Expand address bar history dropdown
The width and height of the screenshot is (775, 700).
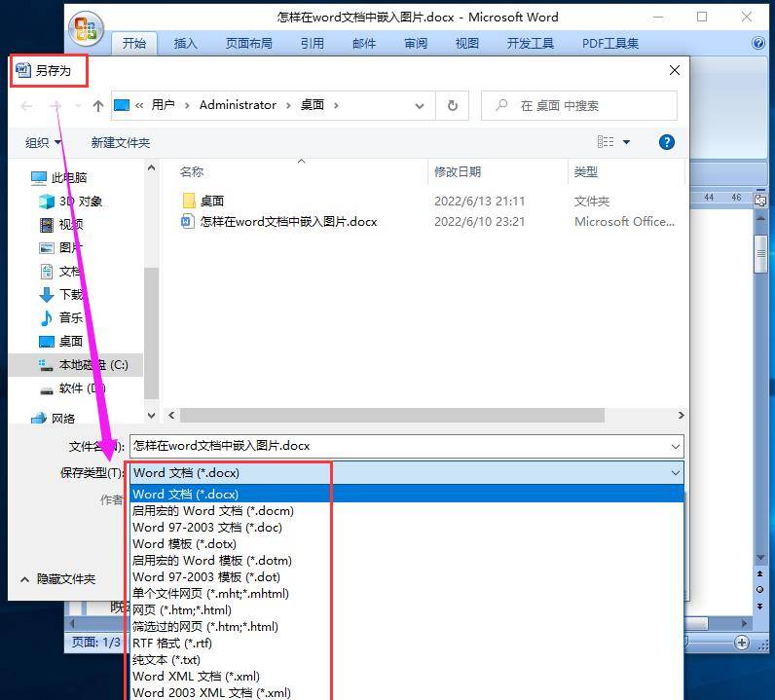click(419, 106)
